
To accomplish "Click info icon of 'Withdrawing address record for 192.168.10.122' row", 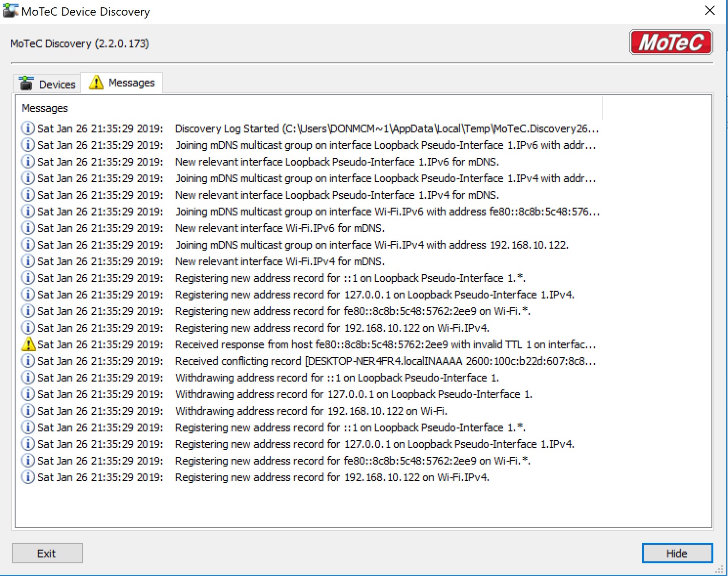I will coord(28,410).
